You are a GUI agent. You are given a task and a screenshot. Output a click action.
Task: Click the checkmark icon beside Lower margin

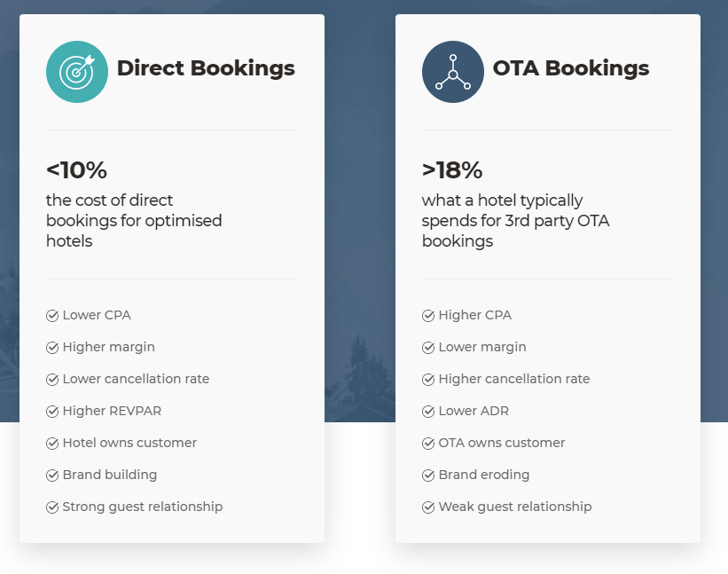coord(428,348)
